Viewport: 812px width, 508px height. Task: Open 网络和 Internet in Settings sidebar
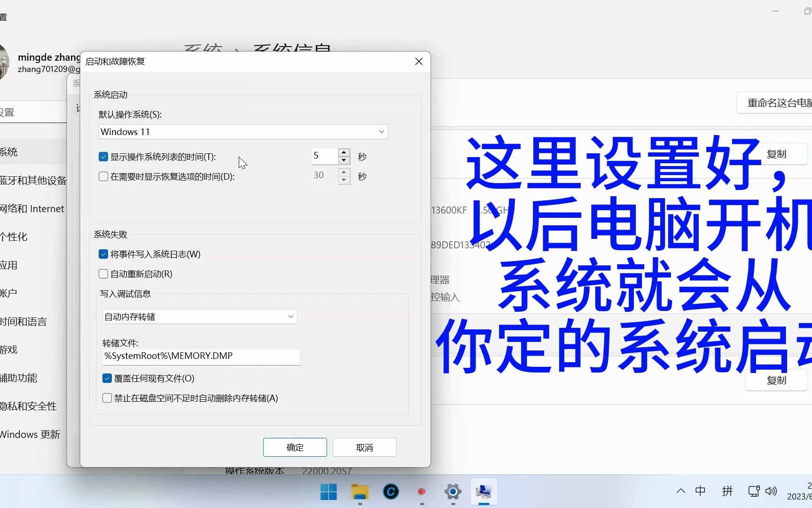tap(32, 209)
